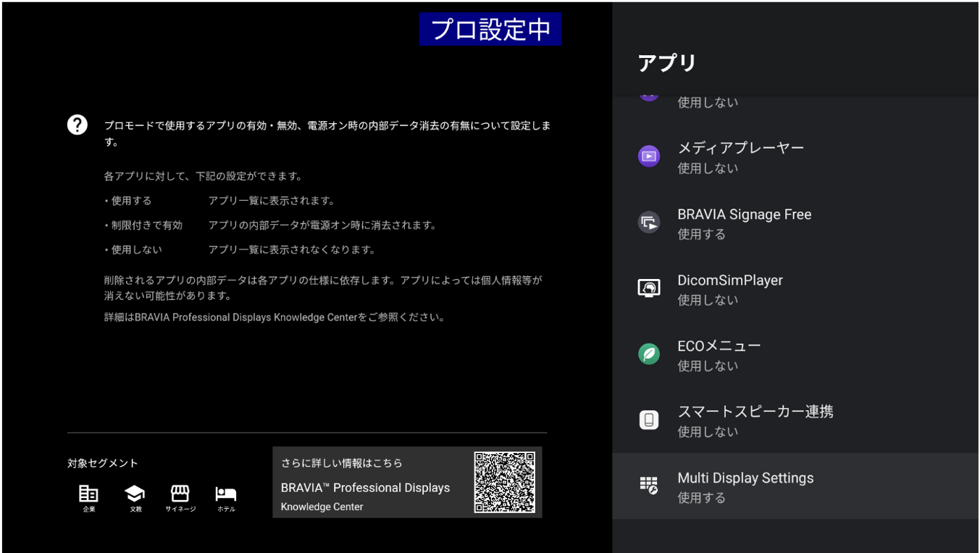The image size is (980, 553).
Task: Click the DicomSimPlayer monitor icon
Action: coord(649,288)
